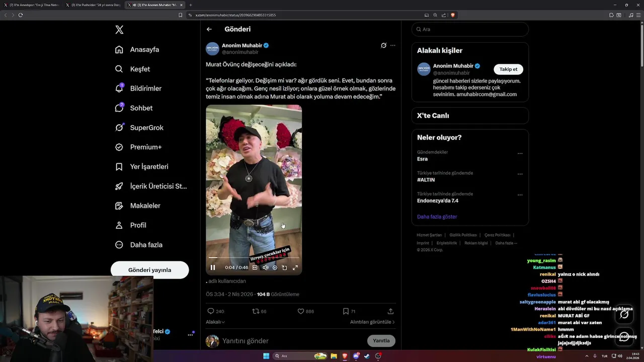The image size is (644, 362).
Task: Open video playback settings gear
Action: click(x=275, y=267)
